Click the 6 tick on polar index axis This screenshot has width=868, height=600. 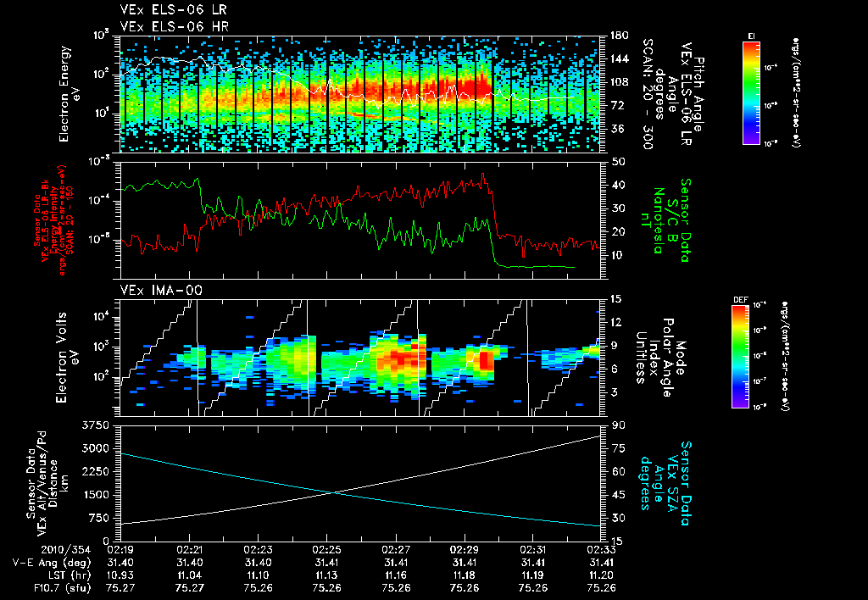point(615,369)
